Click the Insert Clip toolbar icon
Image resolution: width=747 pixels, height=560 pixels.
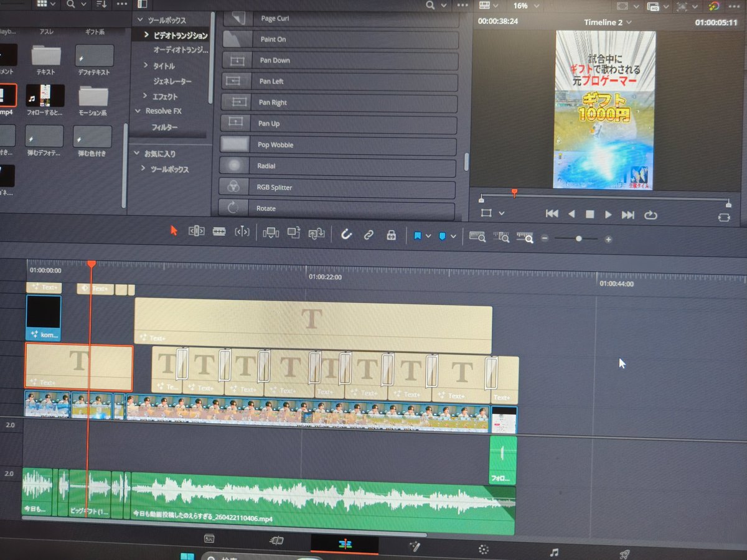[271, 233]
